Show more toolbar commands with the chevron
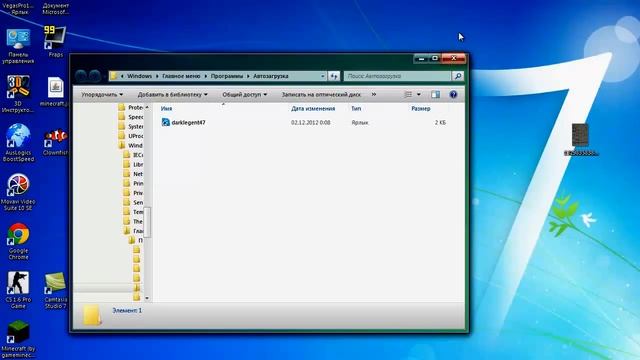This screenshot has height=360, width=640. tap(374, 94)
